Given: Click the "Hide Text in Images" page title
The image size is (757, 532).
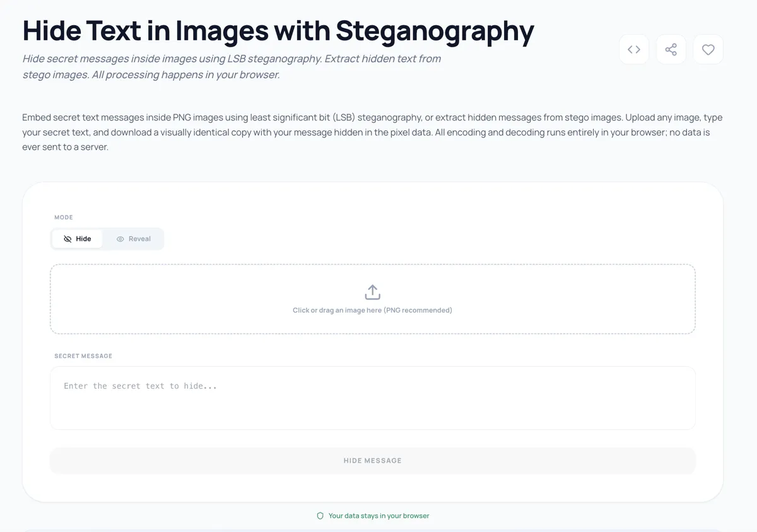Looking at the screenshot, I should click(x=278, y=30).
